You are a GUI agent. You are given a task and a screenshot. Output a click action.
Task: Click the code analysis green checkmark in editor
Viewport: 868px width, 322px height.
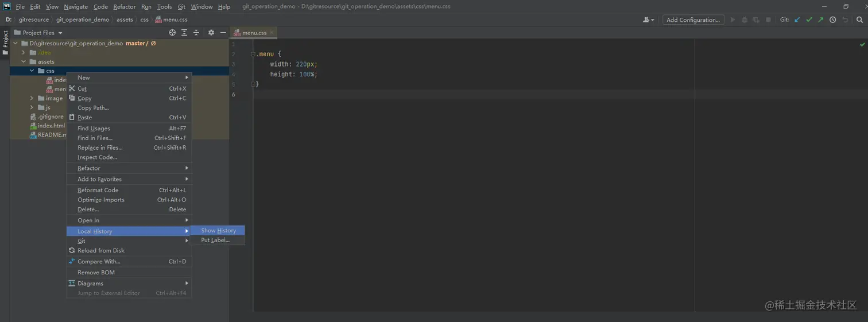(862, 44)
